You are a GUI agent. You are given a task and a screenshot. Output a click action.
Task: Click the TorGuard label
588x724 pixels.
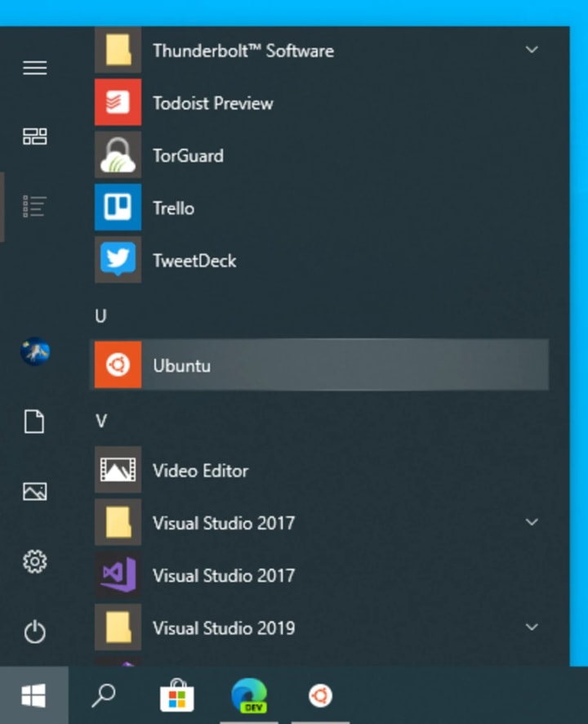pos(188,156)
